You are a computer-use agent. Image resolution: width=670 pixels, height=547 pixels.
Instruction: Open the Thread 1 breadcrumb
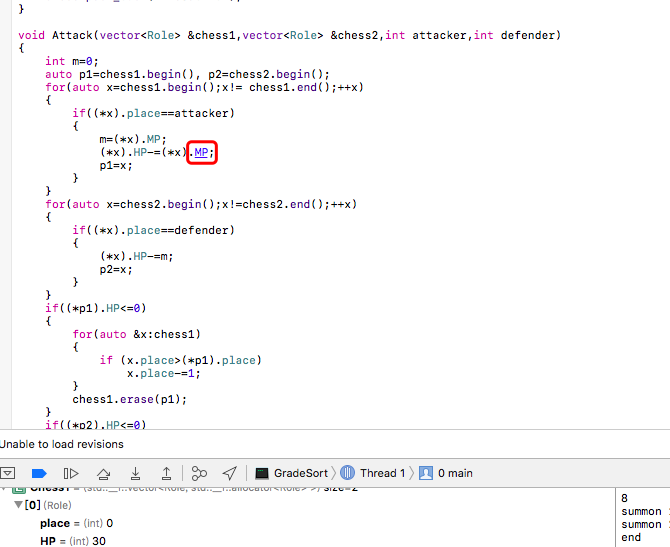click(382, 473)
